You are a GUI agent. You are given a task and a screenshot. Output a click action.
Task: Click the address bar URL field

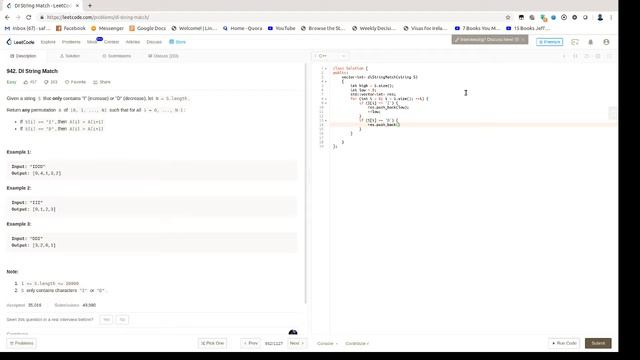[x=269, y=18]
